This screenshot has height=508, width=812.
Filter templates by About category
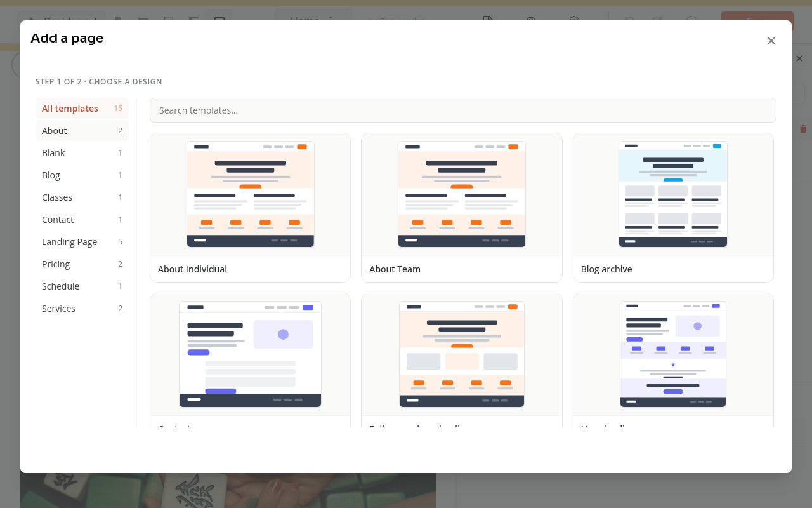click(82, 131)
